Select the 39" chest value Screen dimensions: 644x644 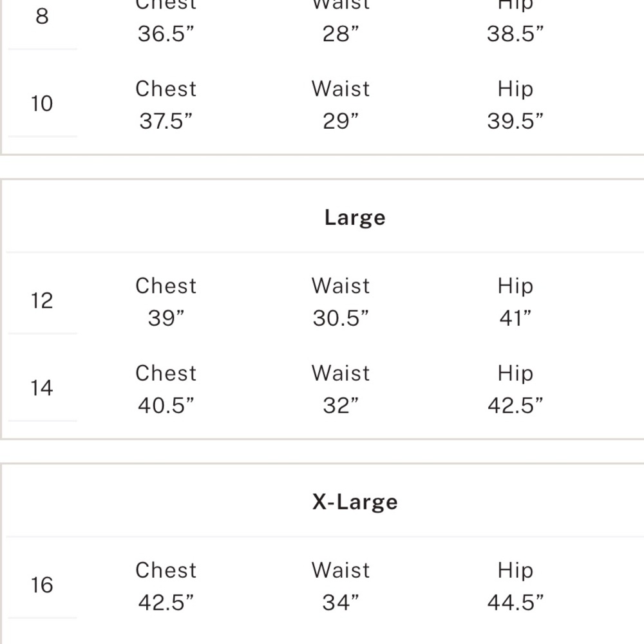click(166, 318)
